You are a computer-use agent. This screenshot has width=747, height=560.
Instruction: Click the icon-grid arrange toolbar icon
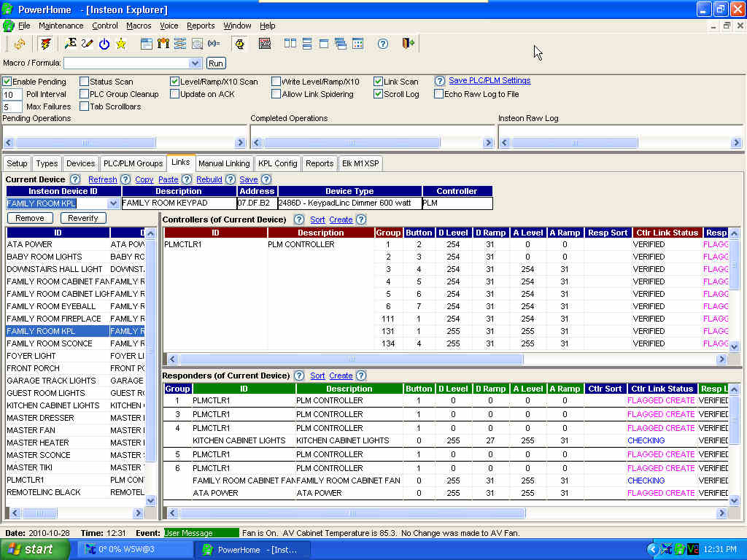(357, 44)
